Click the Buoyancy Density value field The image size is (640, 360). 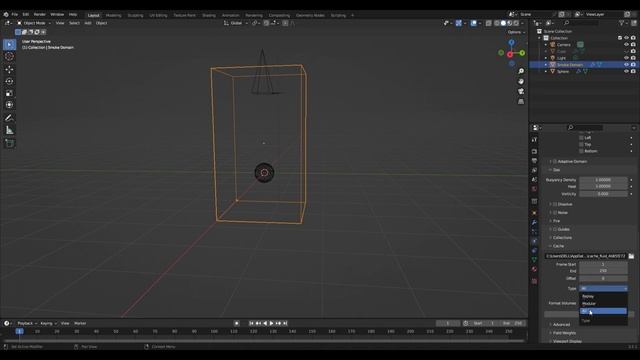click(x=603, y=180)
